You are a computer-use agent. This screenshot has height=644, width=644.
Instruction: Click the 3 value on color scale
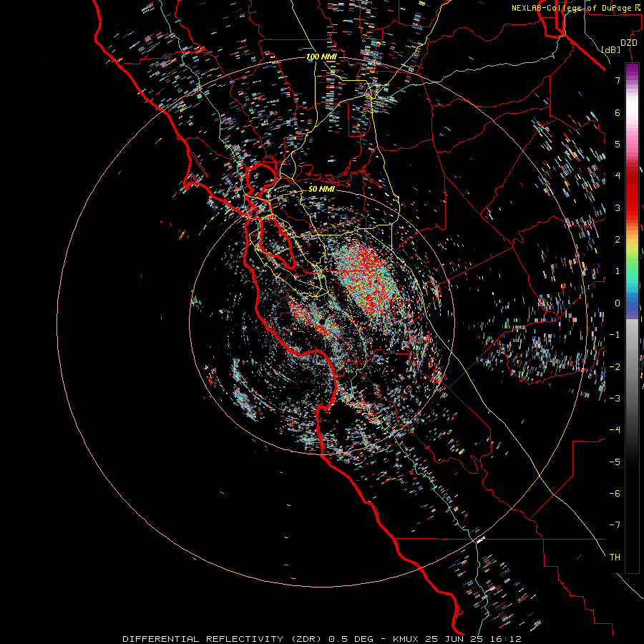pos(618,208)
